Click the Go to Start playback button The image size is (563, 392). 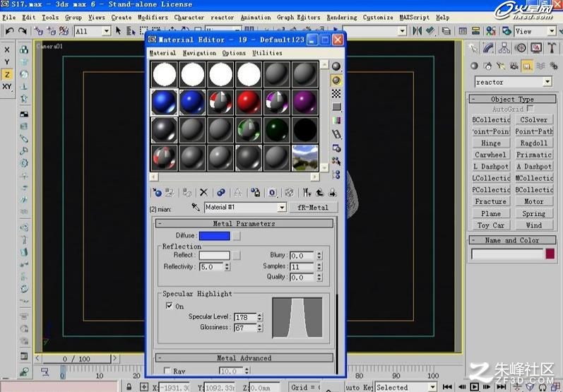[447, 387]
